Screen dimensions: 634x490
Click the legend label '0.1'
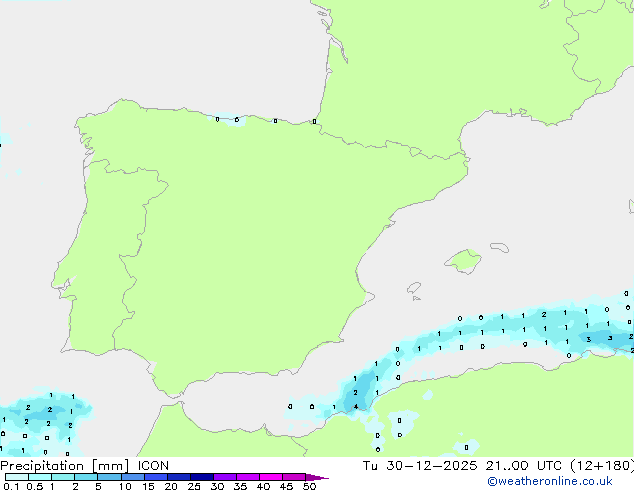11,486
